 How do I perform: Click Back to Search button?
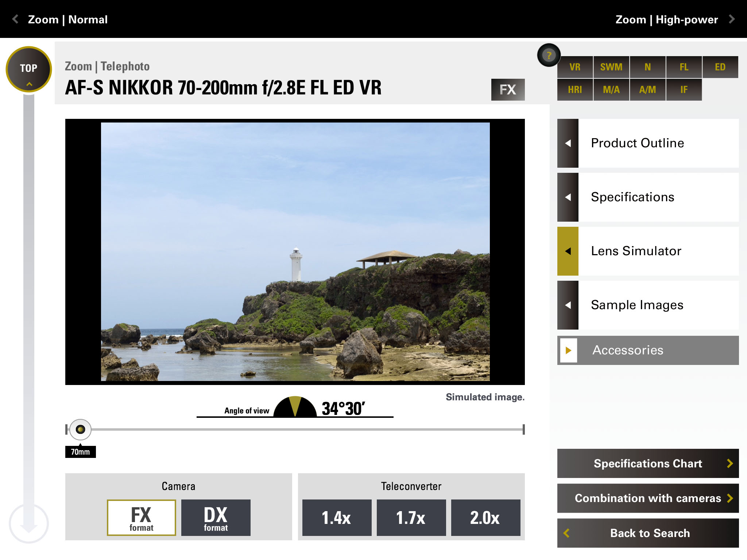[x=648, y=533]
